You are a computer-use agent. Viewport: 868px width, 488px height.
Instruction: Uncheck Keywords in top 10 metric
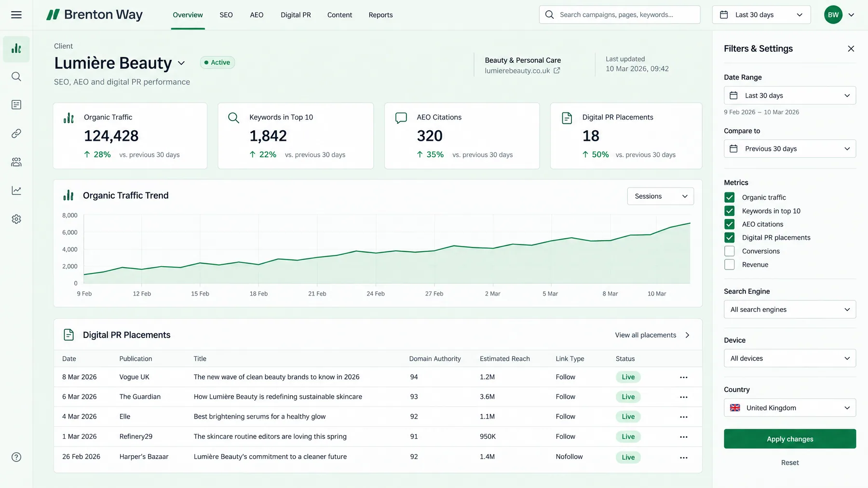[730, 211]
